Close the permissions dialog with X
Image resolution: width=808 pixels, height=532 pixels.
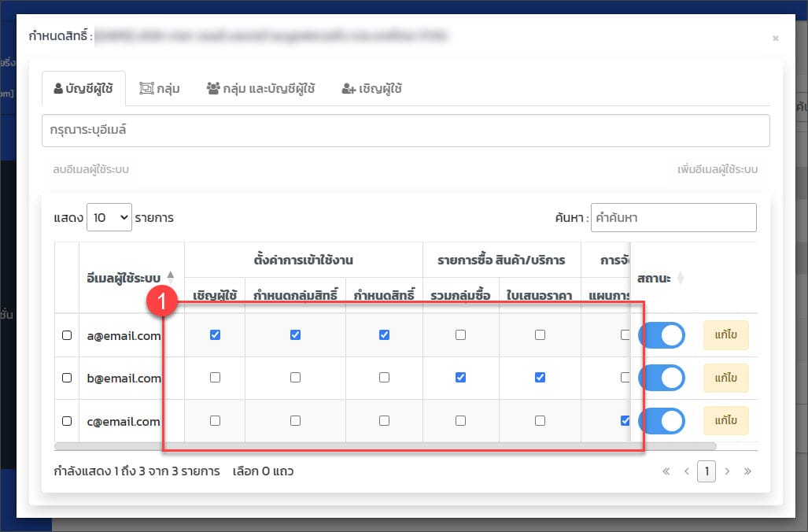[775, 38]
